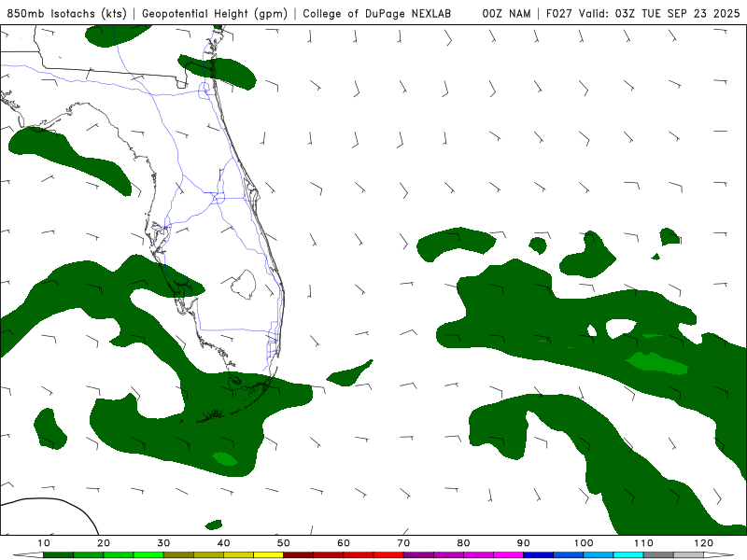Click the darkest green 10-15 kt legend swatch

coord(58,555)
